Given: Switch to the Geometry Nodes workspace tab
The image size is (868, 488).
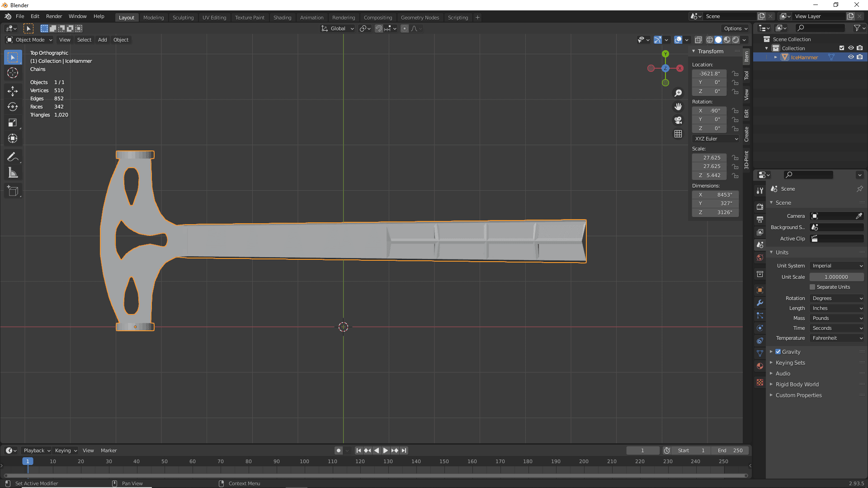Looking at the screenshot, I should click(420, 18).
